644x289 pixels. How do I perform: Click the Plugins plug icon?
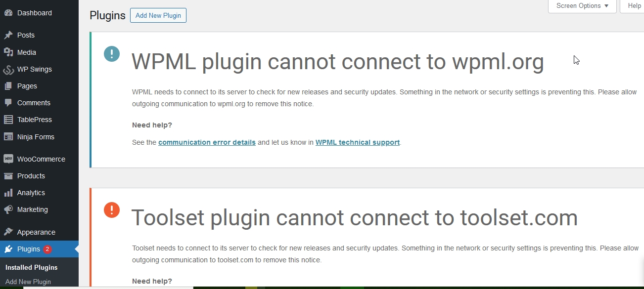(8, 249)
